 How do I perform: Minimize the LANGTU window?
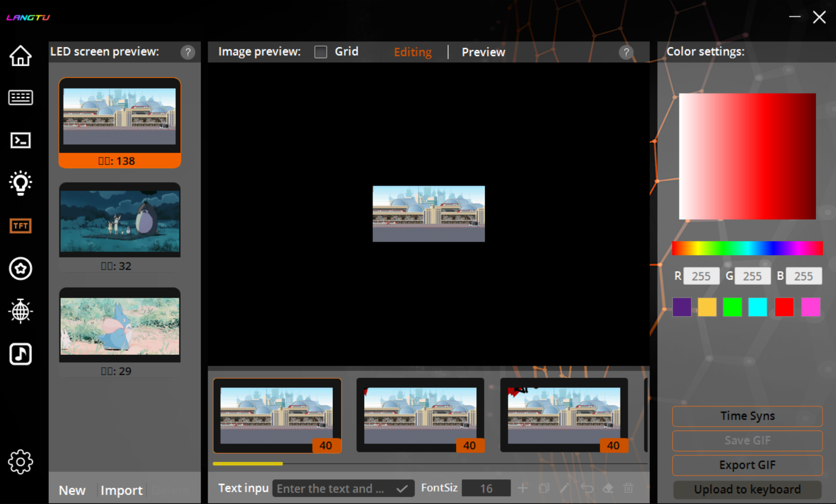pos(794,17)
